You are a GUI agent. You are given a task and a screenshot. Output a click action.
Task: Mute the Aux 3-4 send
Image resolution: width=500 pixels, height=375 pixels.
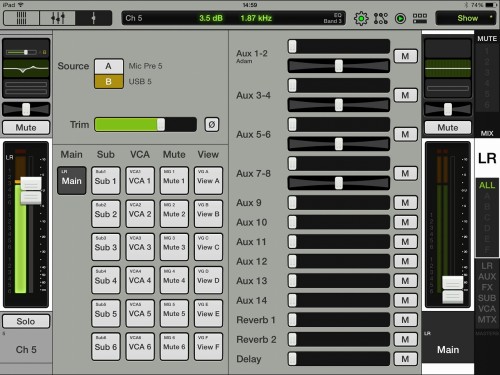tap(405, 95)
